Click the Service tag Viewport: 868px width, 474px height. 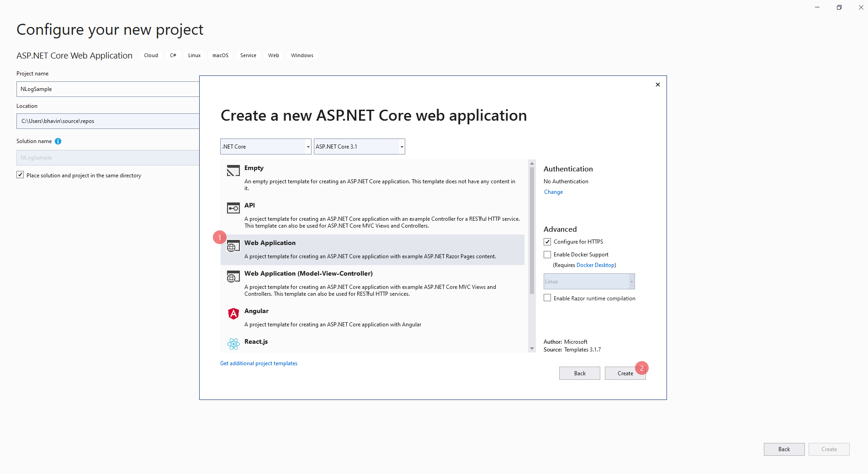248,55
